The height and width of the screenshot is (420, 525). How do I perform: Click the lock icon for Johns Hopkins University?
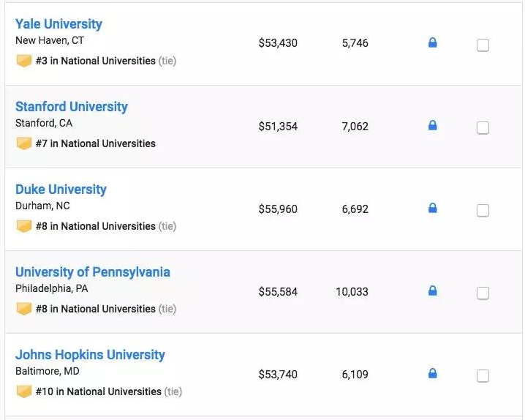click(432, 374)
